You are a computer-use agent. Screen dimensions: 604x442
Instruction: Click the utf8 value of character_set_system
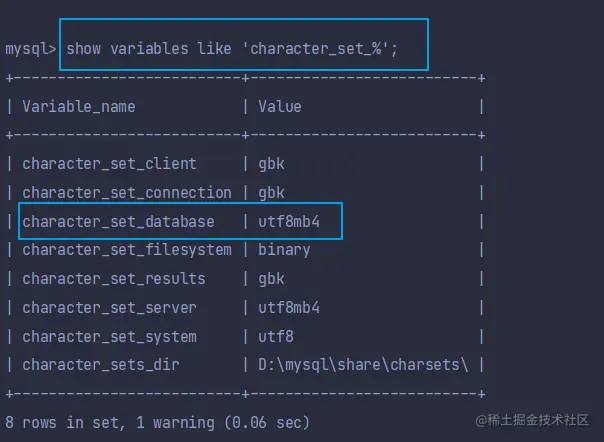(275, 337)
